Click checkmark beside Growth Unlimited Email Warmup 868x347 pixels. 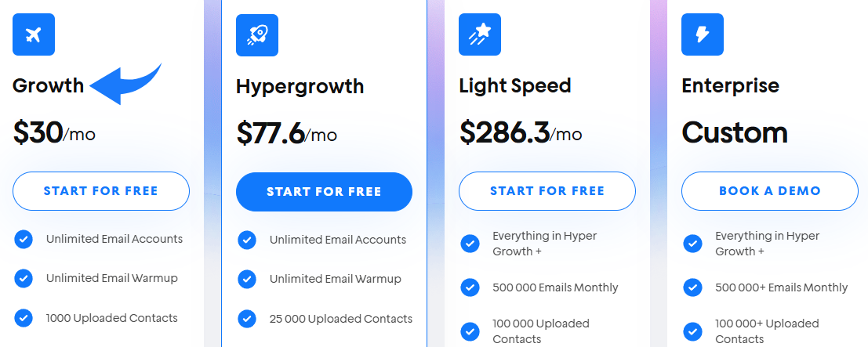pos(24,278)
